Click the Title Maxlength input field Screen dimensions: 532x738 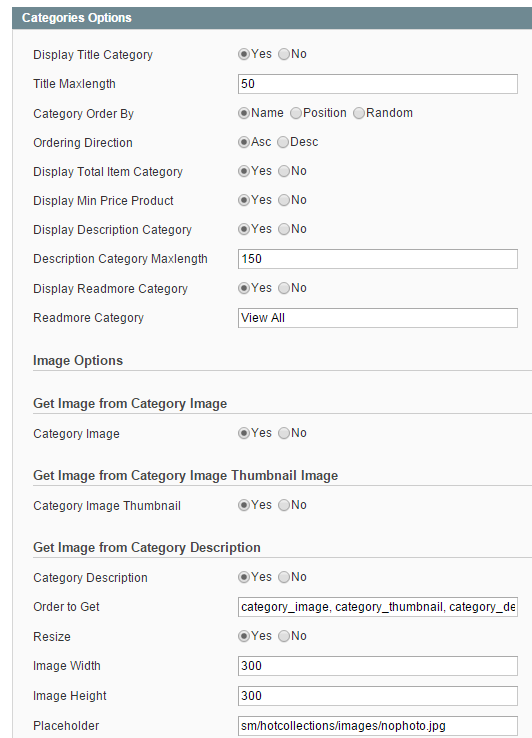click(x=378, y=84)
